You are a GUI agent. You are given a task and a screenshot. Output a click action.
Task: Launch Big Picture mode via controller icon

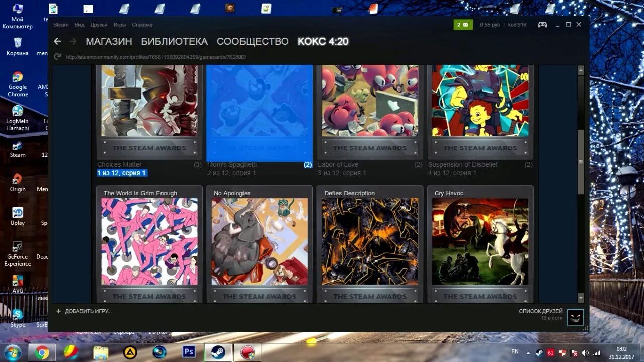(x=542, y=24)
